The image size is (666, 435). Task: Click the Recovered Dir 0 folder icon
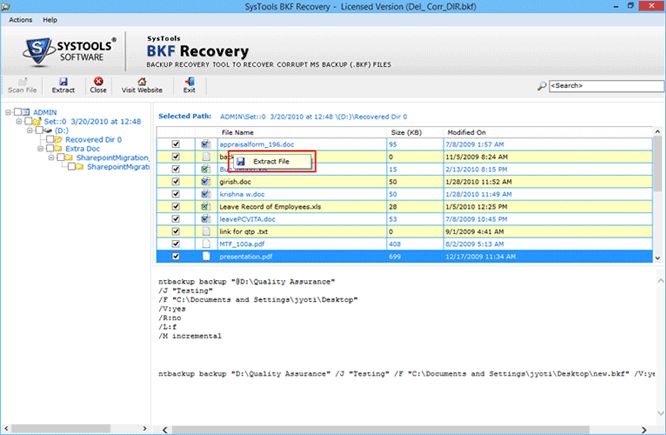[58, 139]
